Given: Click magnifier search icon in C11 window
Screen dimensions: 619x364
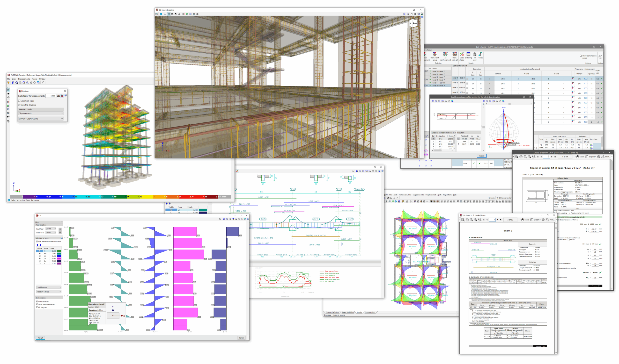Looking at the screenshot, I should [220, 219].
